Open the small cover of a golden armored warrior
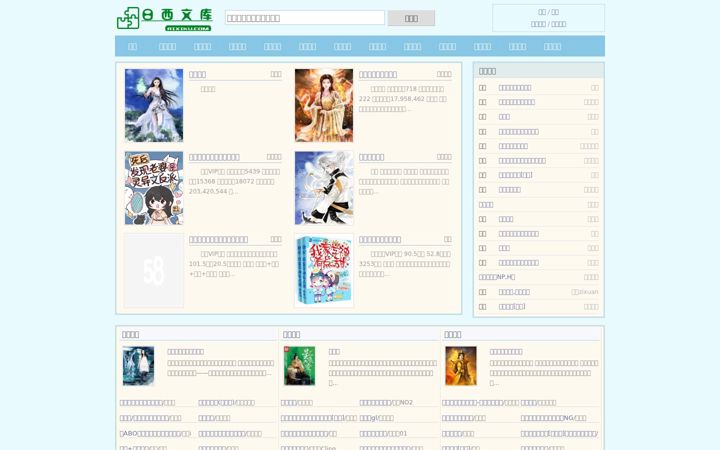Viewport: 720px width, 450px height. 461,366
